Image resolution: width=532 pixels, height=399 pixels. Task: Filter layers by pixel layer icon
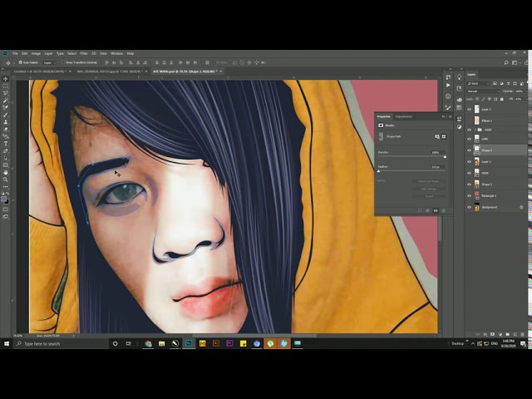coord(495,83)
